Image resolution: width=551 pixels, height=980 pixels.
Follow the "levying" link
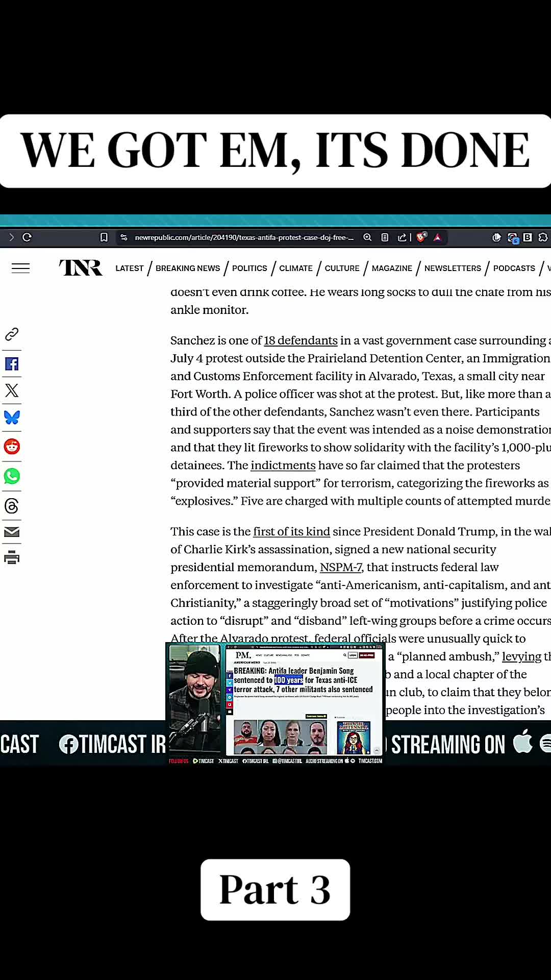521,657
